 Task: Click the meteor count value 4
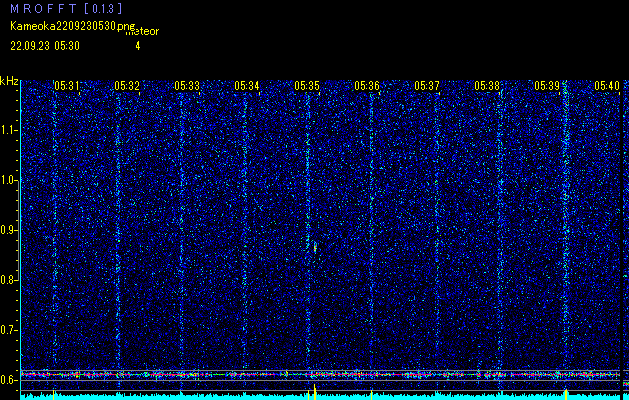point(138,46)
